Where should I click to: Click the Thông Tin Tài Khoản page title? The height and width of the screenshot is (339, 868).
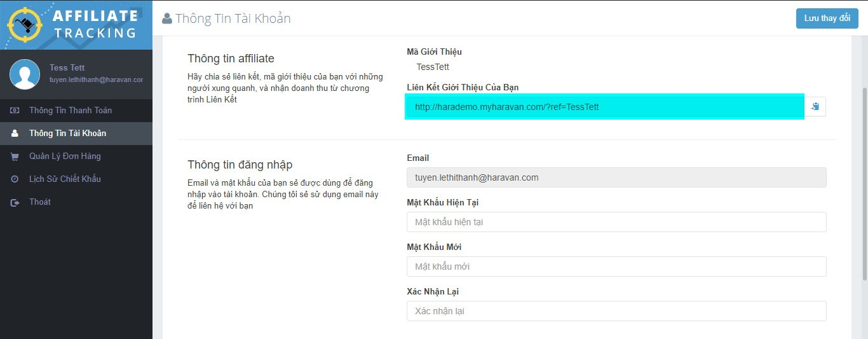click(x=233, y=18)
